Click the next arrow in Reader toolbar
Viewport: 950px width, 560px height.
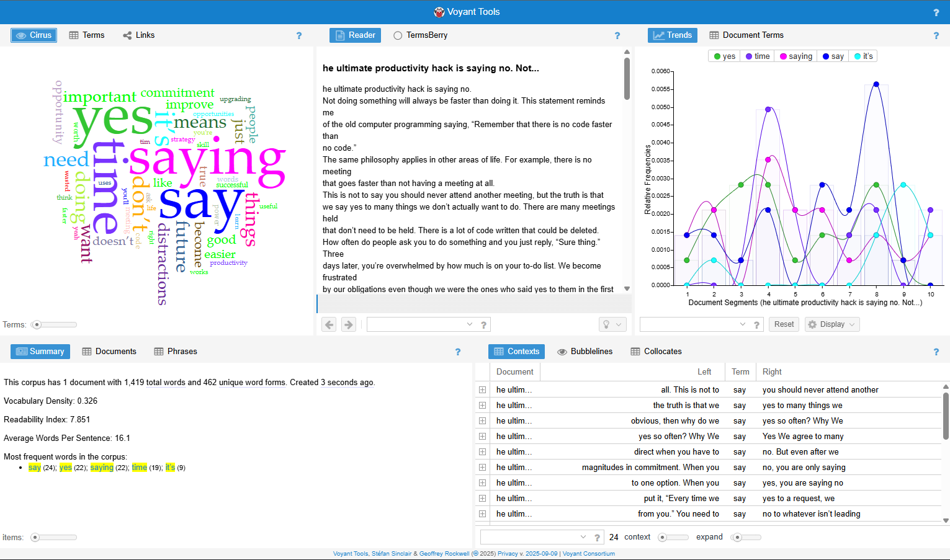tap(349, 324)
